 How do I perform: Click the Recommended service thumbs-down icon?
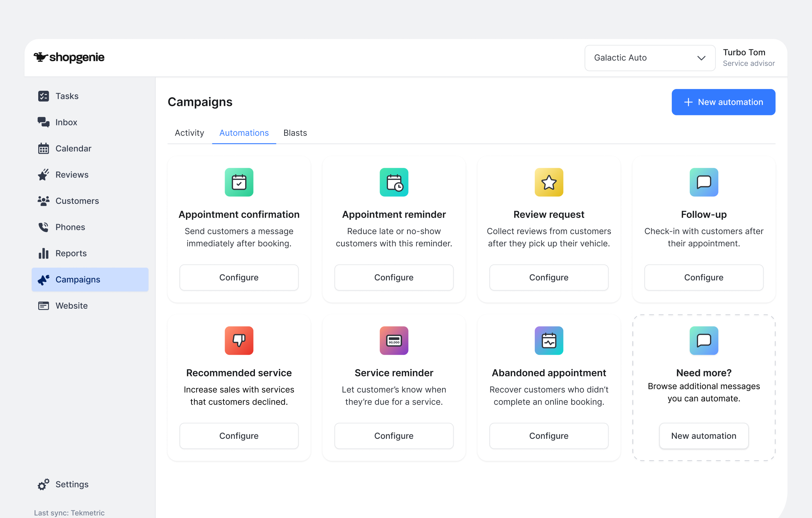tap(239, 340)
